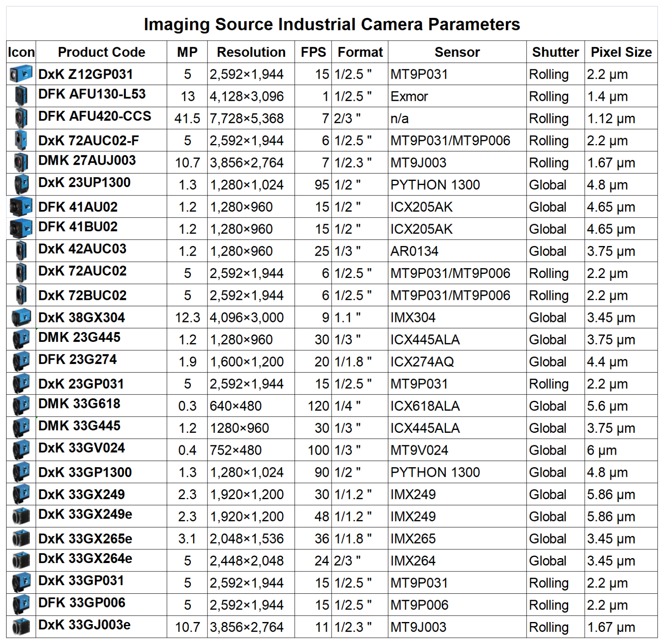Screen dimensions: 664x644
Task: Select the DxK 23UP1300 product code cell
Action: pos(101,184)
